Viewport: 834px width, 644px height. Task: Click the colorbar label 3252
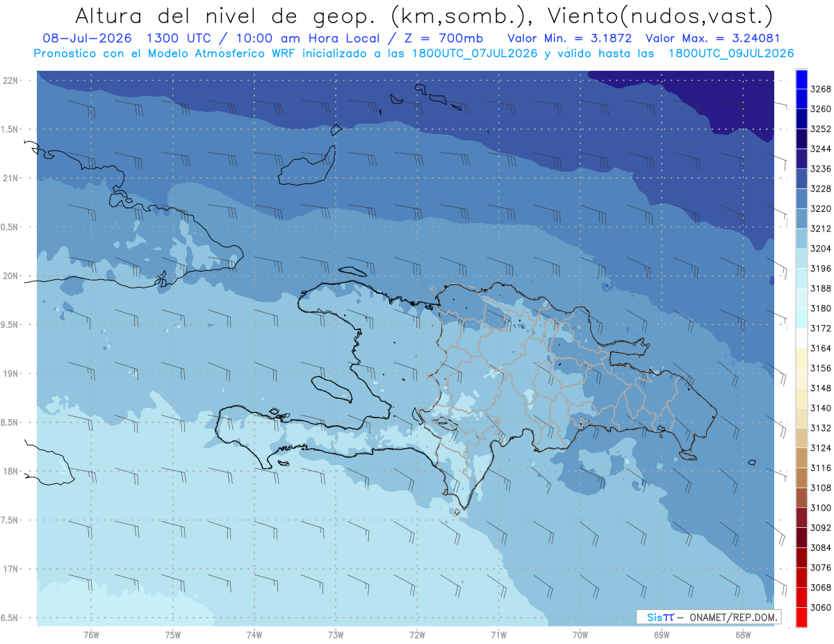click(821, 129)
